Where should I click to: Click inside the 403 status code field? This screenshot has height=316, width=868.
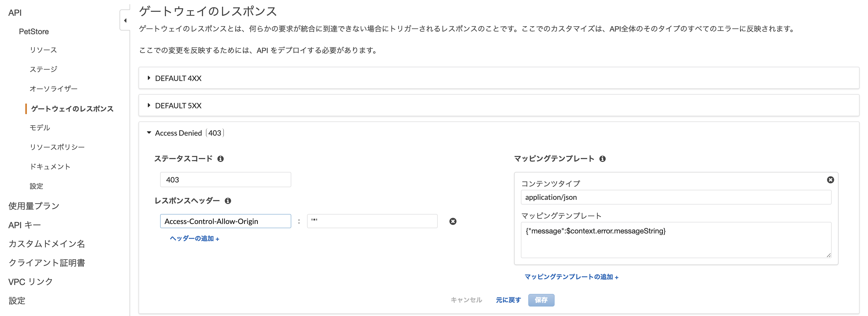(225, 179)
